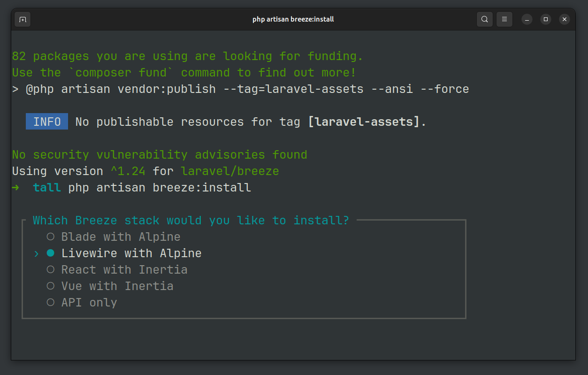Click 'Which Breeze stack would you like to install?' prompt
Viewport: 588px width, 375px height.
[191, 220]
